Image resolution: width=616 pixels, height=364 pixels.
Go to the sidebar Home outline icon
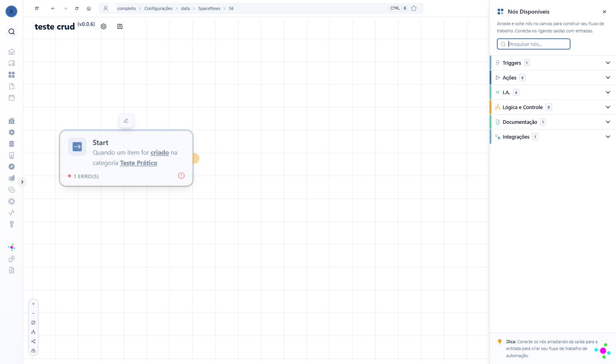[x=12, y=52]
